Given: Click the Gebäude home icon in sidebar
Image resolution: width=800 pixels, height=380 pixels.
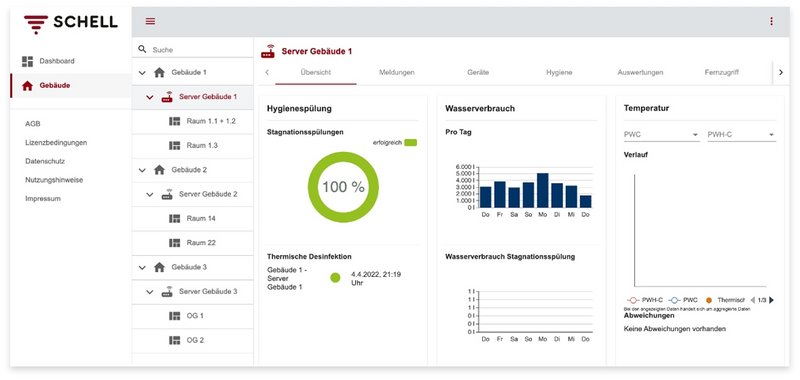Looking at the screenshot, I should coord(28,86).
